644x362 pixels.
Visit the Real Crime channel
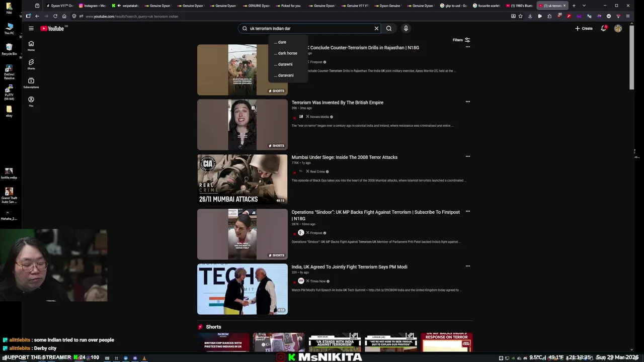(317, 171)
